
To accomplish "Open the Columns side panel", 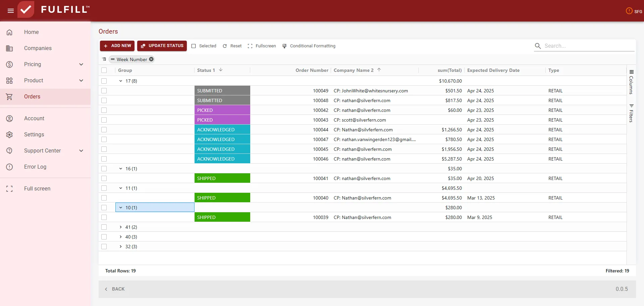I will tap(631, 82).
